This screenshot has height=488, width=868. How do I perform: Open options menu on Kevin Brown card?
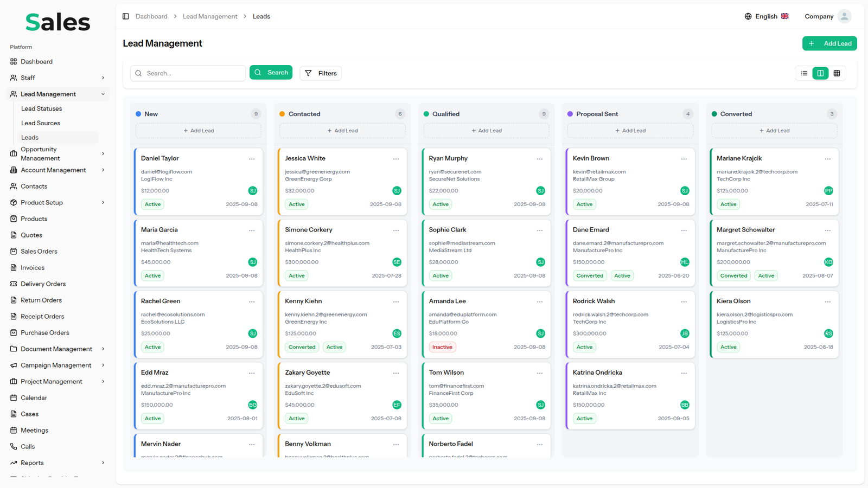(684, 159)
